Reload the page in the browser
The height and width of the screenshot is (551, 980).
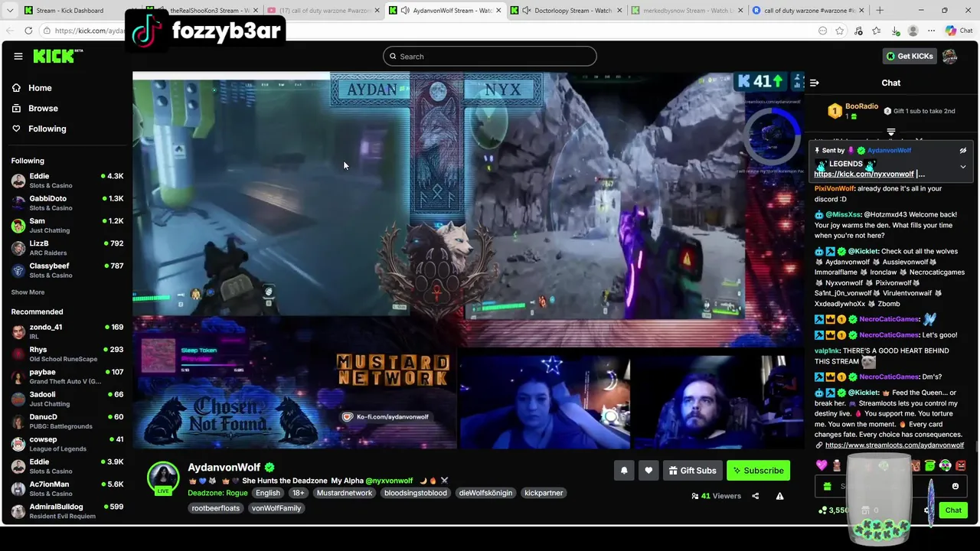tap(28, 31)
